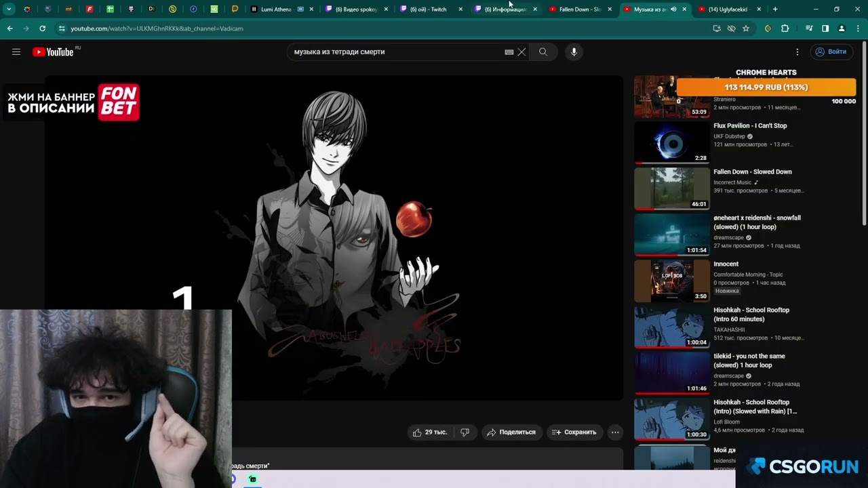Close the Lumi Athena tab
868x488 pixels.
point(311,9)
